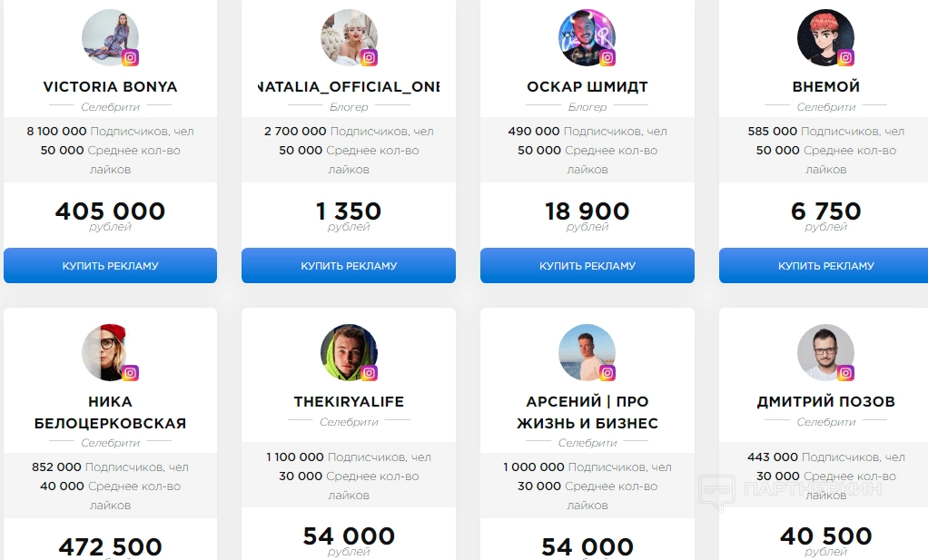Click Instagram badge on Дмитрий Позов card
Screen dimensions: 928x560
coord(846,372)
